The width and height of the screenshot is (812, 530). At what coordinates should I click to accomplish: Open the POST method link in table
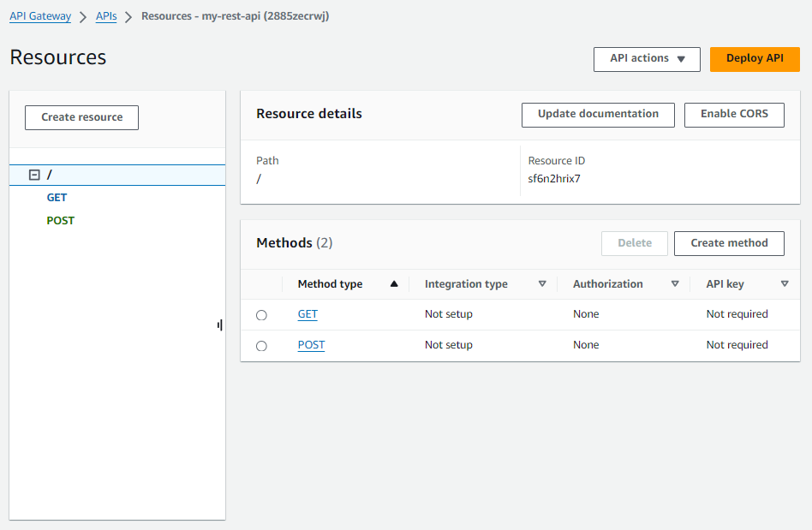pyautogui.click(x=311, y=345)
